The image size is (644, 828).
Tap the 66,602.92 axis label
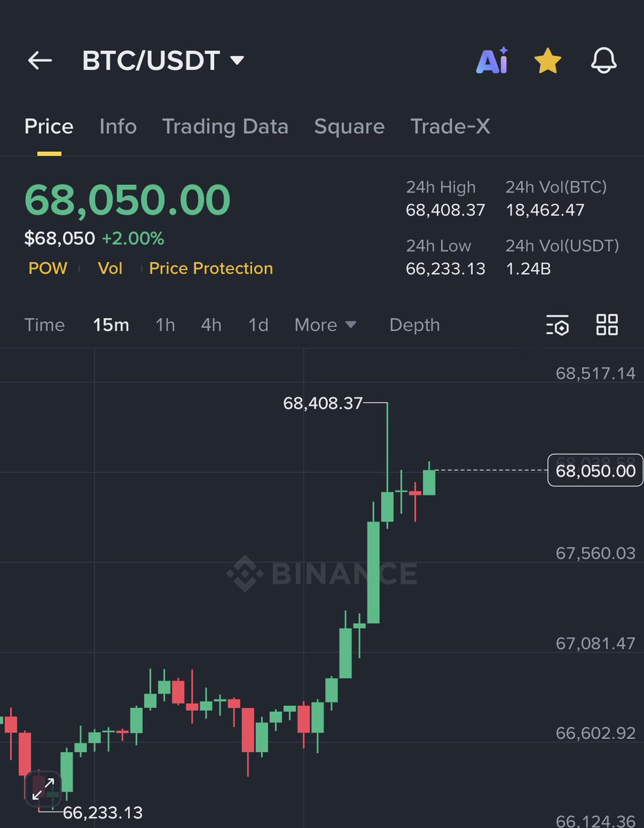(596, 733)
